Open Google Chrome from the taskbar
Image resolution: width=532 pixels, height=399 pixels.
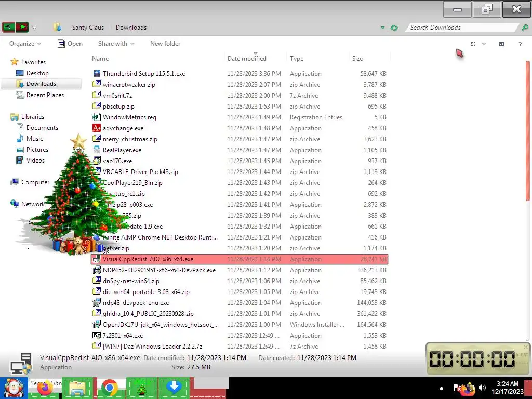coord(109,388)
